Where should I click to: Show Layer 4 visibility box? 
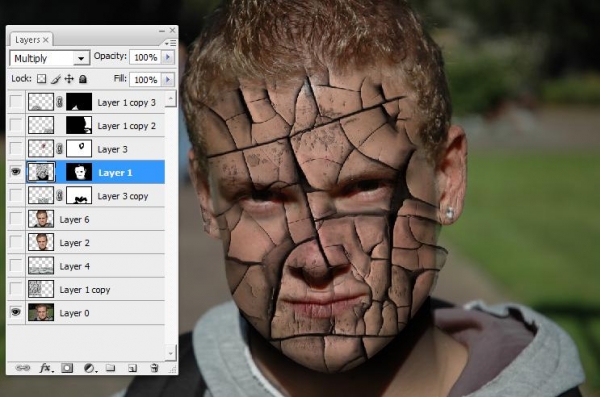tap(16, 265)
